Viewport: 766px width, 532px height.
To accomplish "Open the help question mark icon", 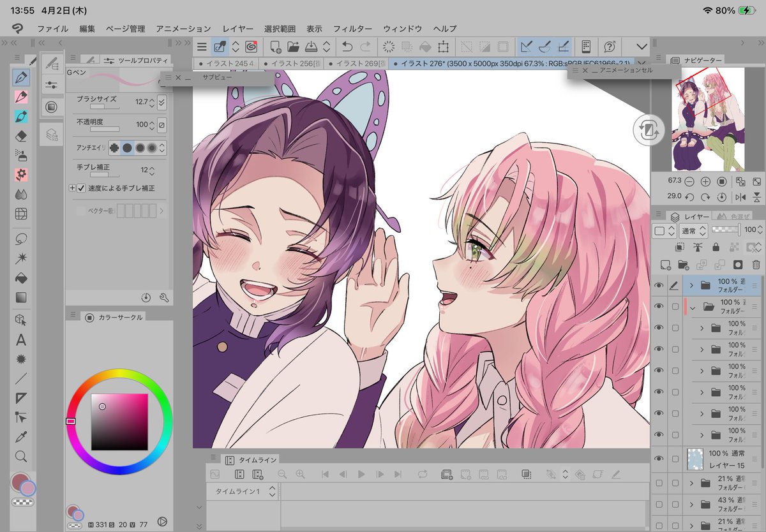I will click(609, 46).
